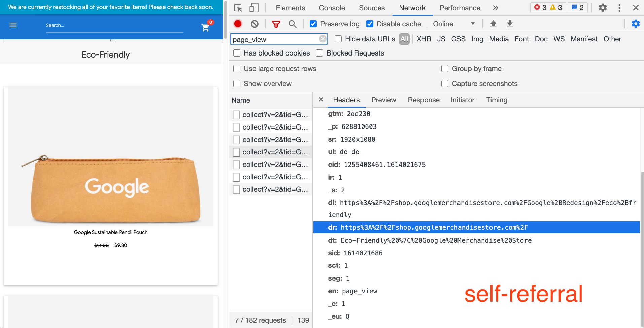644x328 pixels.
Task: Filter requests by XHR type
Action: click(x=423, y=39)
